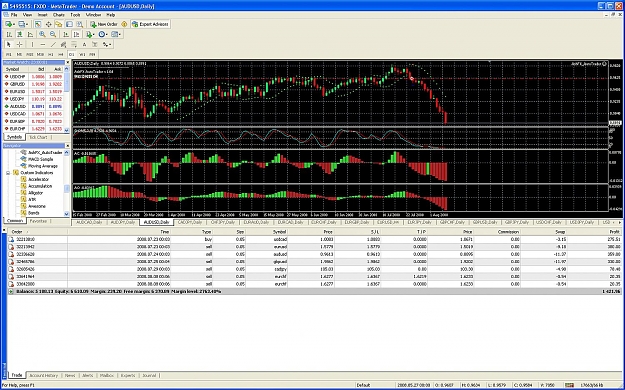Open the Journal terminal tab
625x390 pixels.
click(149, 375)
